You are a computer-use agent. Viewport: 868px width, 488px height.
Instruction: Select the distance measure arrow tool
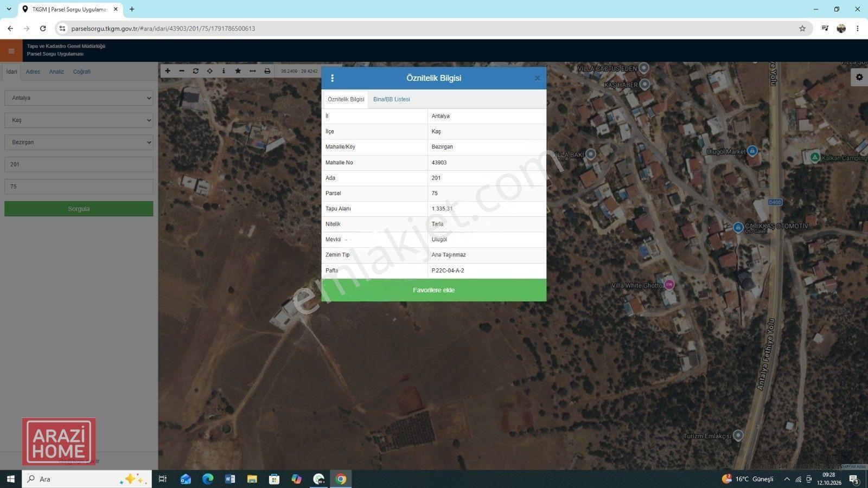[x=253, y=71]
